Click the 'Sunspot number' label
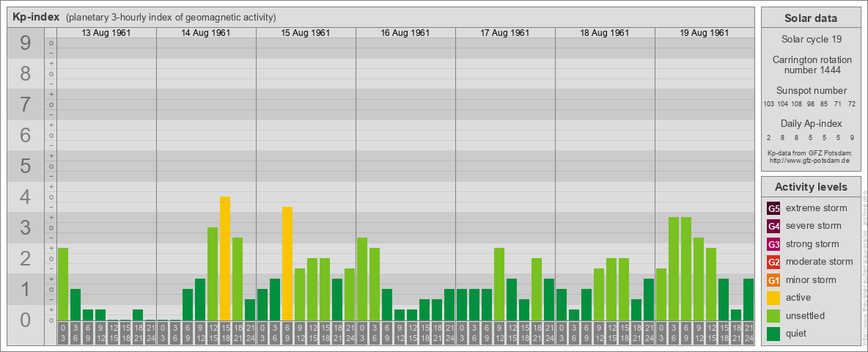 [x=810, y=91]
